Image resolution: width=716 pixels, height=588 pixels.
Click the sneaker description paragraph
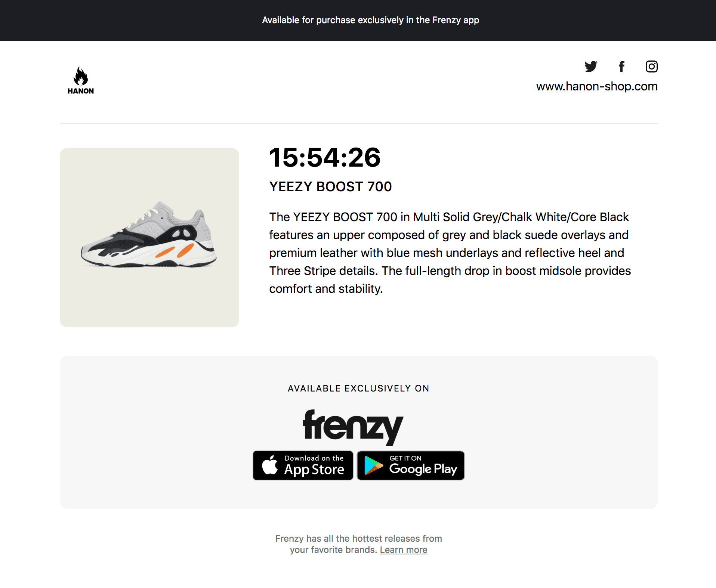click(x=450, y=253)
